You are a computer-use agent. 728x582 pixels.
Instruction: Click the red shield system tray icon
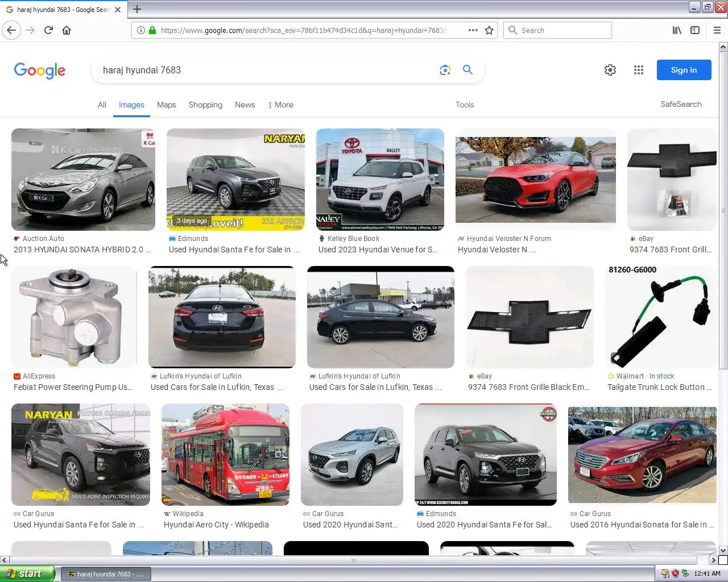click(675, 573)
